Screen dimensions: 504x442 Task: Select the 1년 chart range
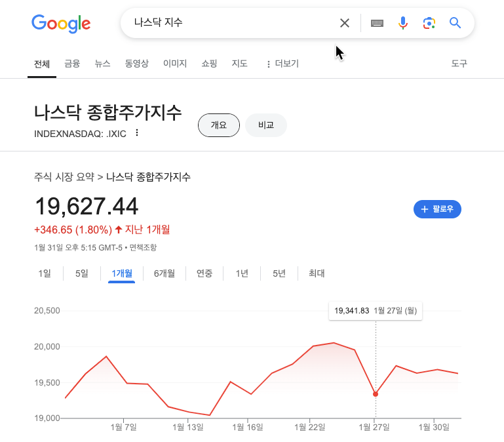click(x=242, y=273)
